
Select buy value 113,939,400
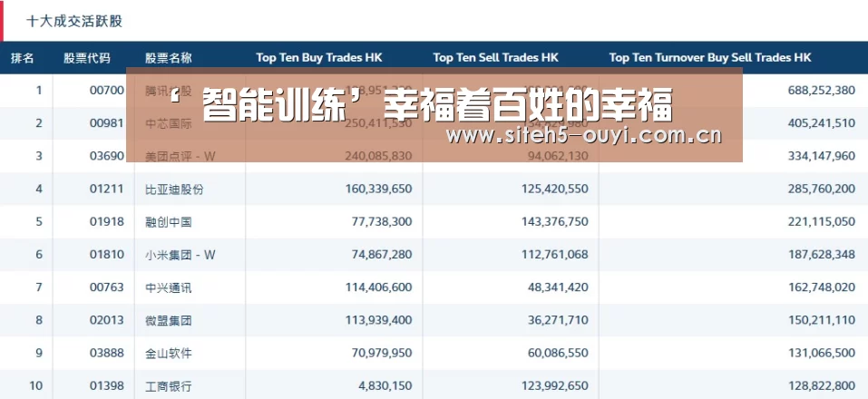point(378,320)
